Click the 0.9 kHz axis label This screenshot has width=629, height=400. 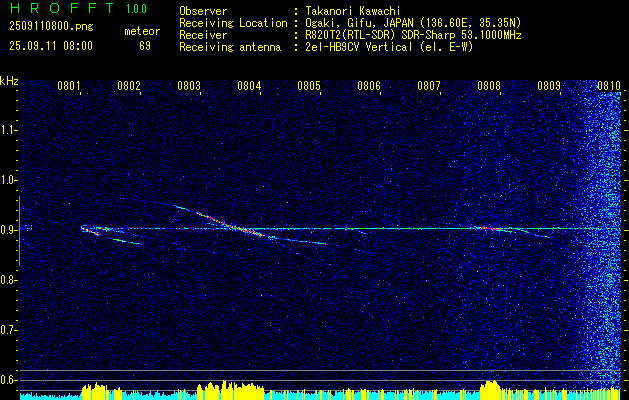8,230
